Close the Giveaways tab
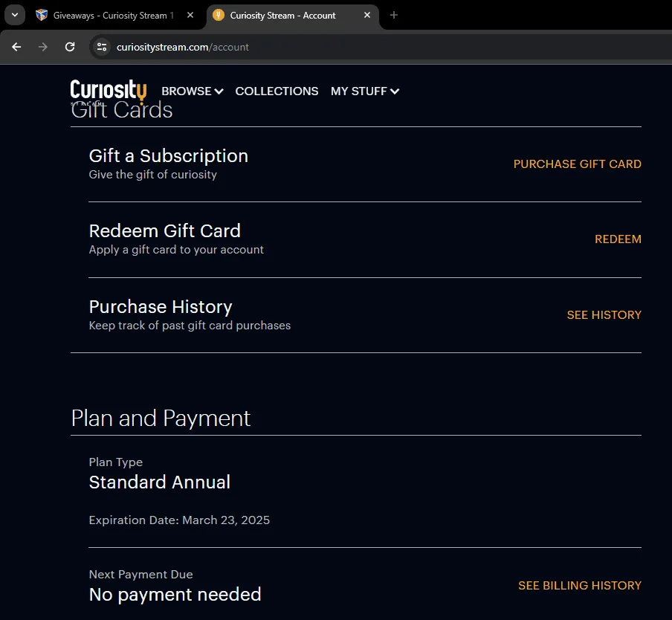 pyautogui.click(x=190, y=15)
